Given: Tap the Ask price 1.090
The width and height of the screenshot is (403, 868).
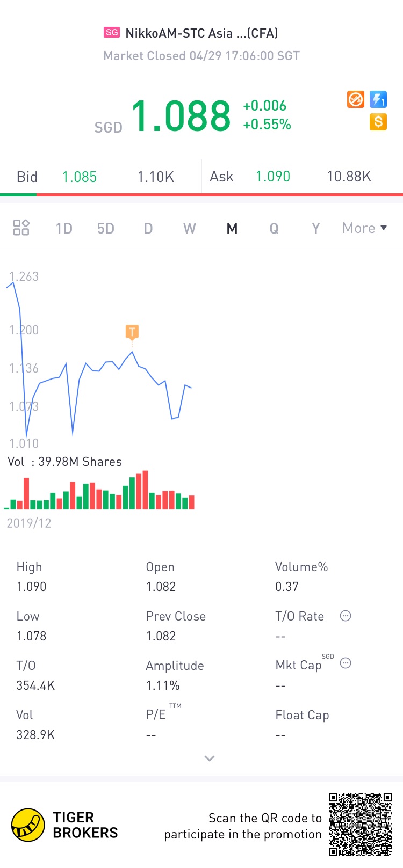Looking at the screenshot, I should (273, 177).
